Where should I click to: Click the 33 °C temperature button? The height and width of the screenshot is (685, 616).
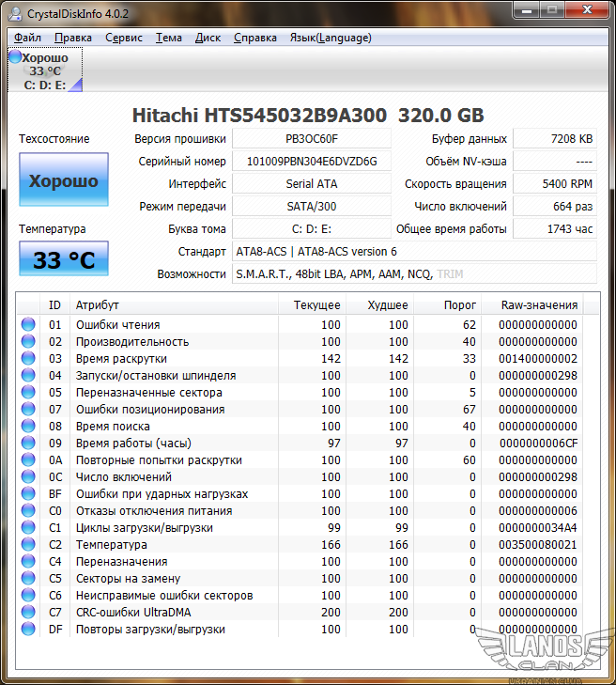pyautogui.click(x=64, y=258)
